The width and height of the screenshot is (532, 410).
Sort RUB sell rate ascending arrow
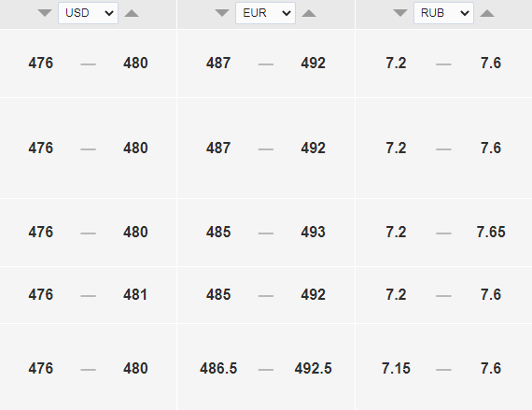tap(487, 13)
